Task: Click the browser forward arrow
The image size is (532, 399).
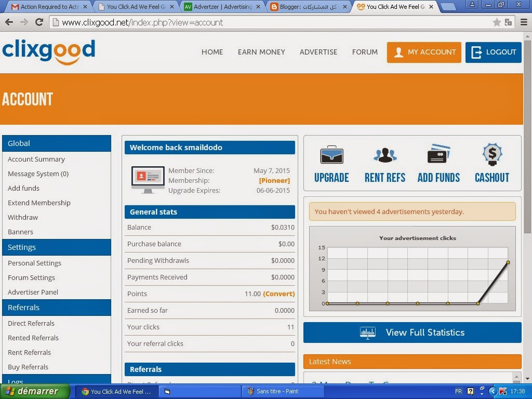Action: pos(24,22)
